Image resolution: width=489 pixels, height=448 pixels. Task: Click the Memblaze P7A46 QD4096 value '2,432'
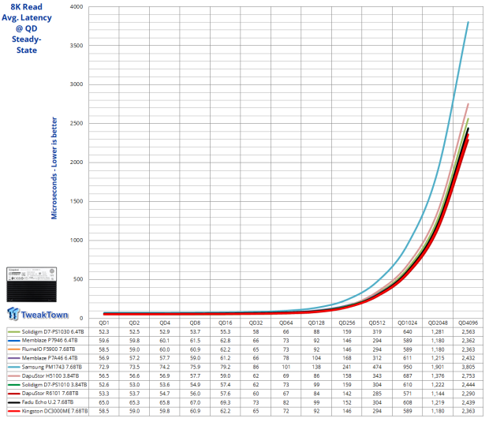click(x=468, y=358)
